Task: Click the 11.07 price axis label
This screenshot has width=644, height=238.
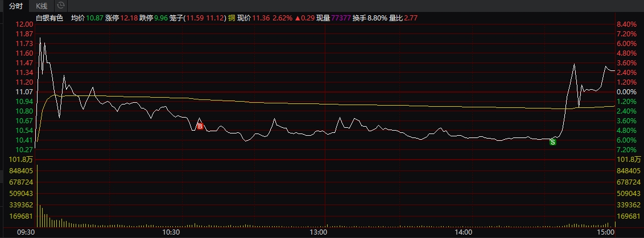Action: 24,92
